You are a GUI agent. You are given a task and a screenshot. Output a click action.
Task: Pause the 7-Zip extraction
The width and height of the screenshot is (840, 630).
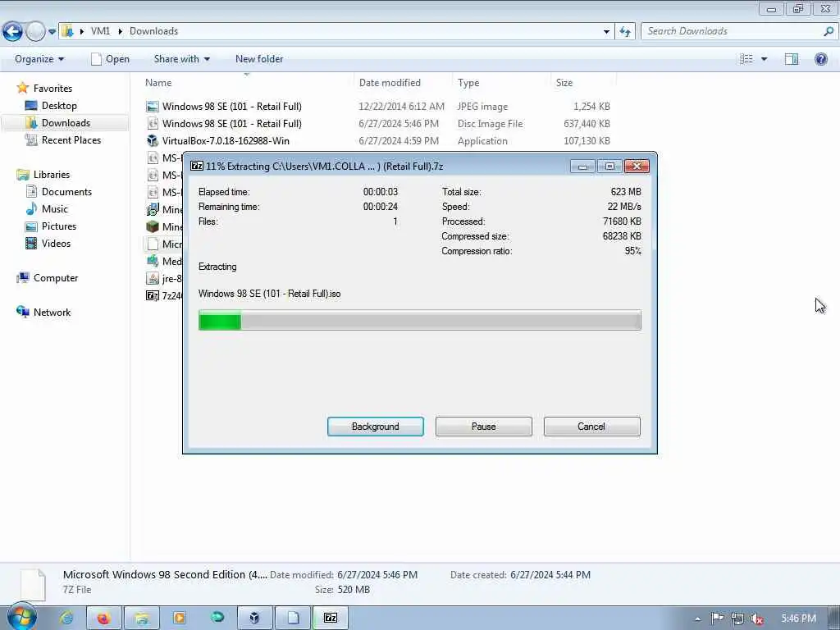[x=483, y=427]
